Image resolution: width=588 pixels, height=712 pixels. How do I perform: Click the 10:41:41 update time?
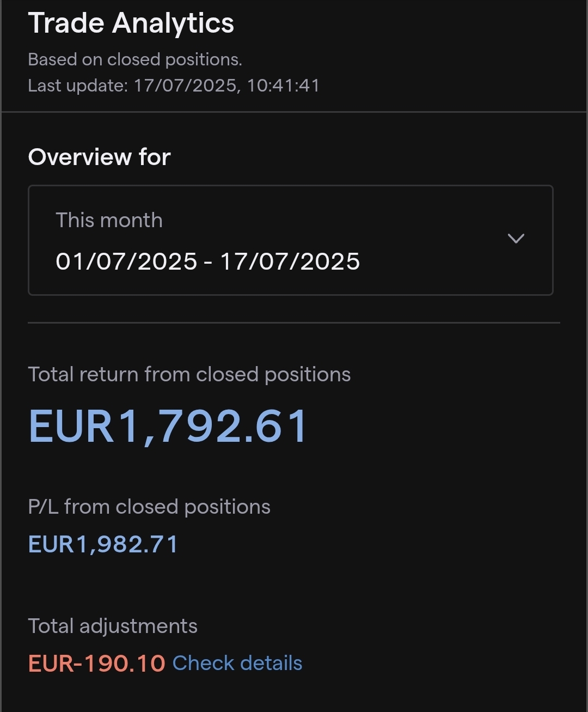tap(283, 86)
